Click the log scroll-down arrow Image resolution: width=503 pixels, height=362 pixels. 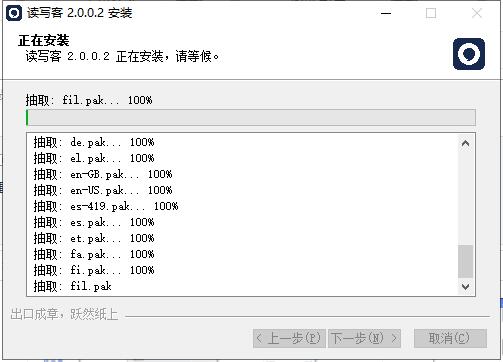pyautogui.click(x=466, y=286)
